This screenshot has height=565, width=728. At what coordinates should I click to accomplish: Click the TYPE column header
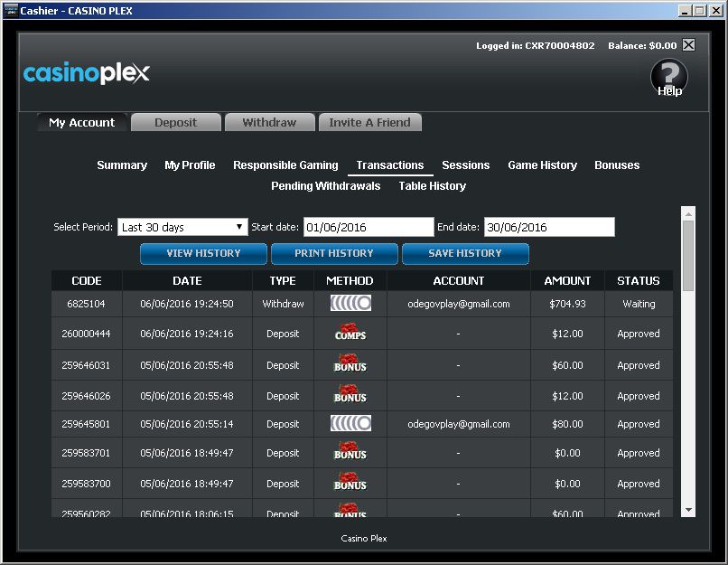pyautogui.click(x=283, y=281)
